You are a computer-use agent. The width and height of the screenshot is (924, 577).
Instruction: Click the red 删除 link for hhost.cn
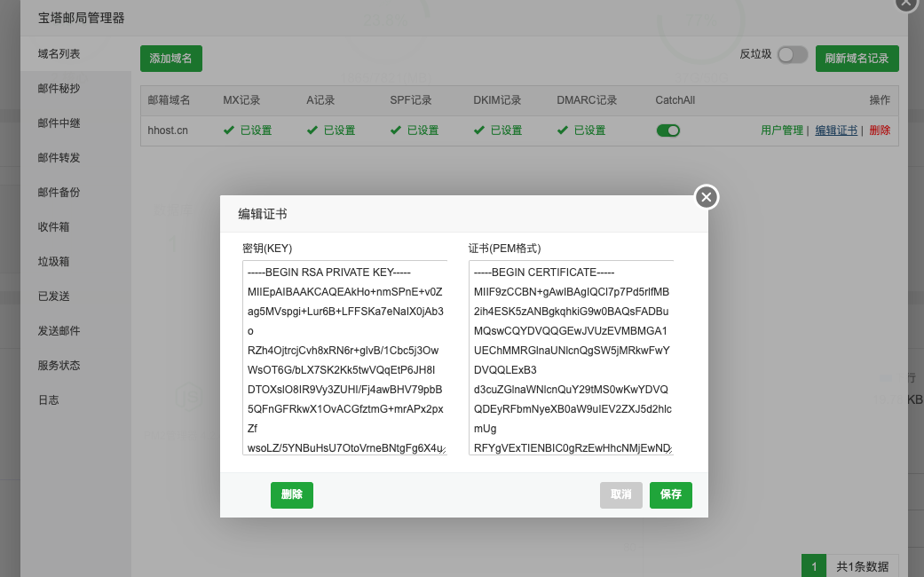coord(880,130)
